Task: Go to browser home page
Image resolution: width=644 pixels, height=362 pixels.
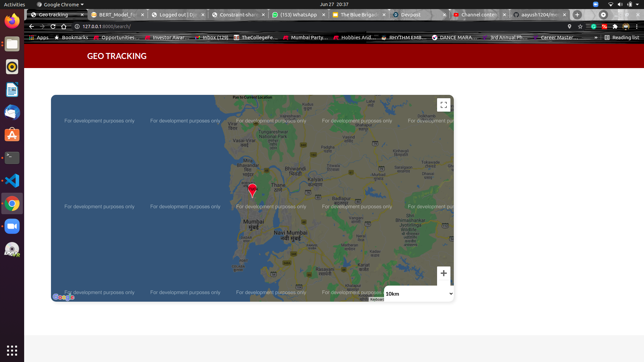Action: pos(64,26)
